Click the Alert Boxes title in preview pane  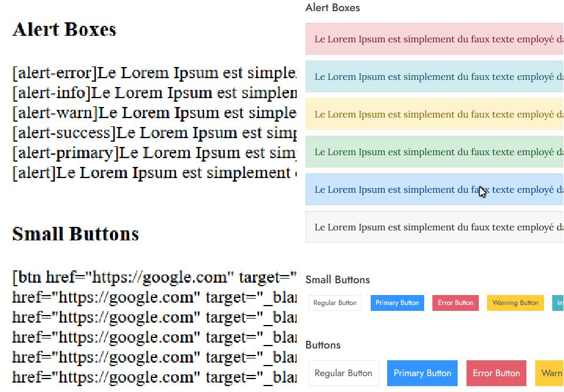(x=333, y=8)
